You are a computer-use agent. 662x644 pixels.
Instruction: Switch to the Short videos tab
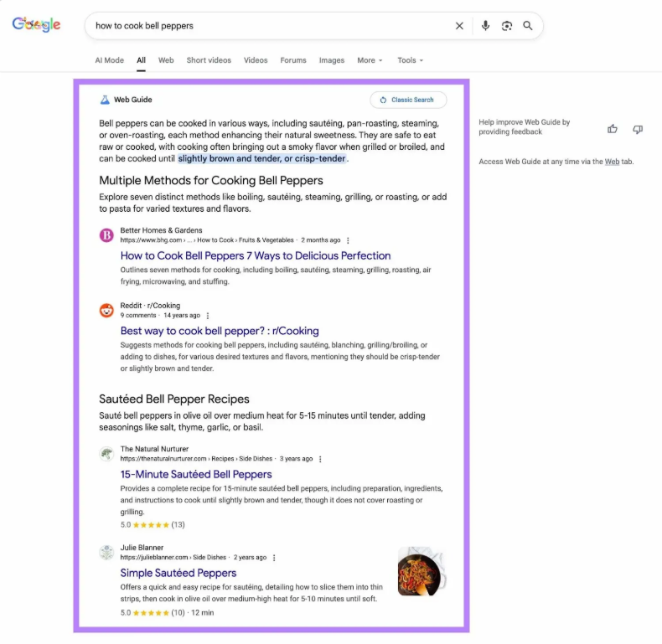[209, 60]
